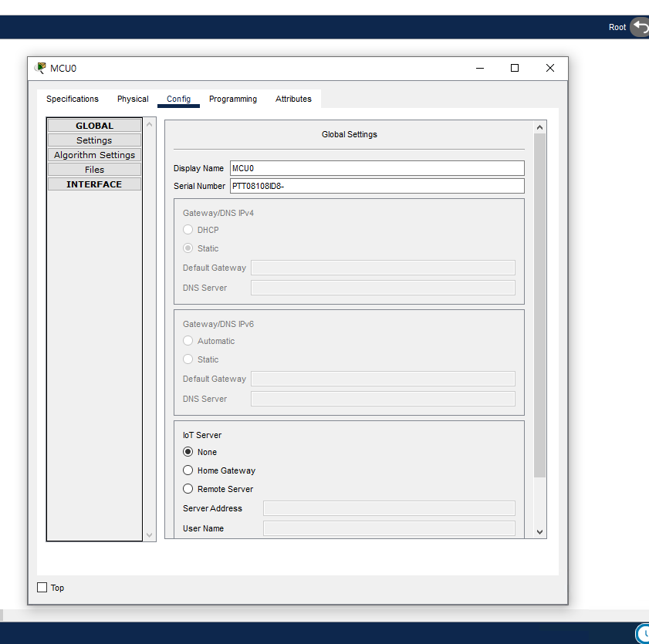Click the Serial Number input field
Image resolution: width=649 pixels, height=644 pixels.
point(377,186)
